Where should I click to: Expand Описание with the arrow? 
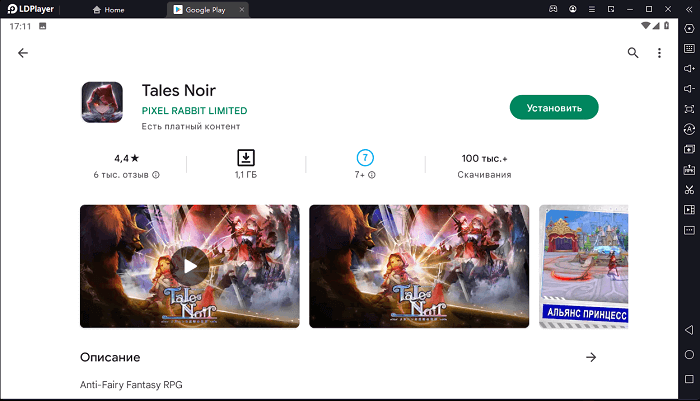pyautogui.click(x=591, y=357)
